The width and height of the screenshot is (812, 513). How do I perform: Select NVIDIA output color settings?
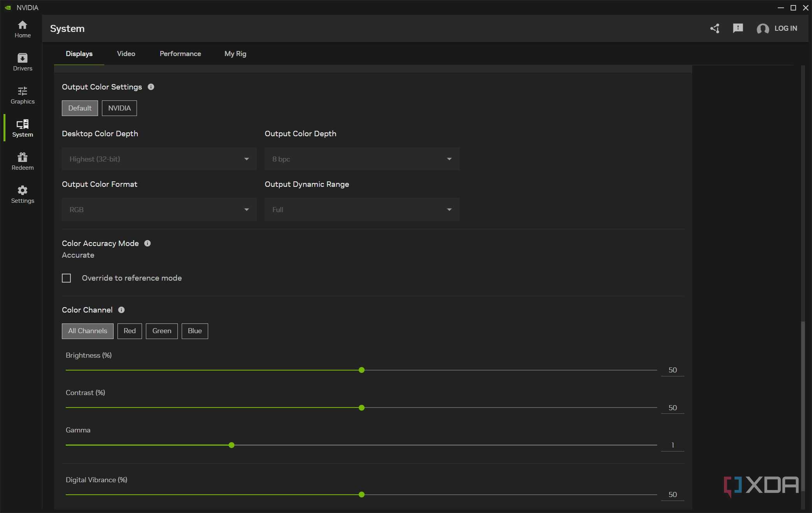[x=119, y=108]
